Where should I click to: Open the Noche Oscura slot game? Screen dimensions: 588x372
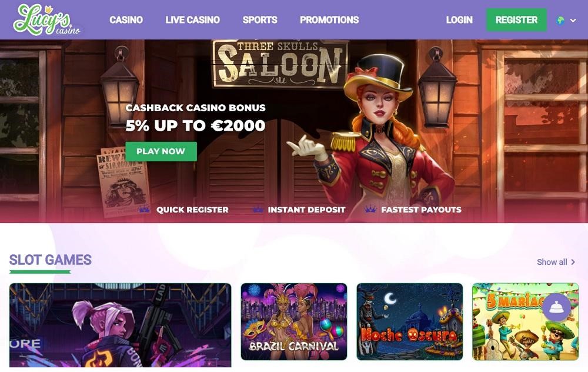coord(409,322)
